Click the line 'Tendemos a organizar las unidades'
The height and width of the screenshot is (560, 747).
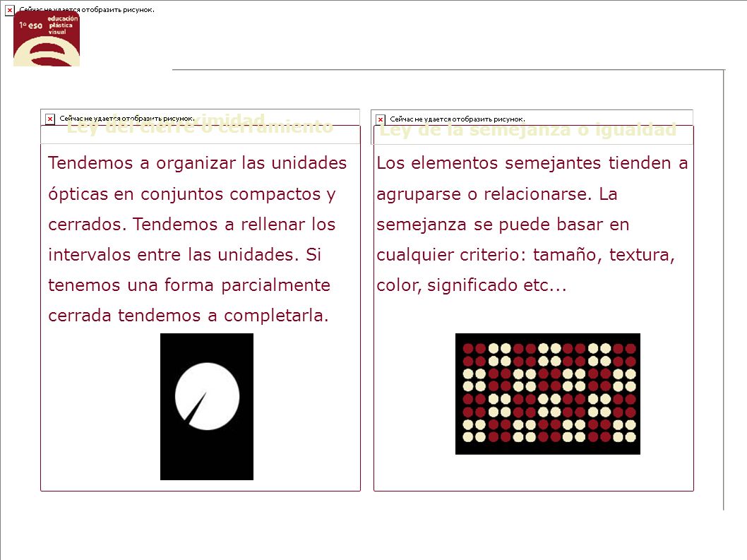pos(197,163)
